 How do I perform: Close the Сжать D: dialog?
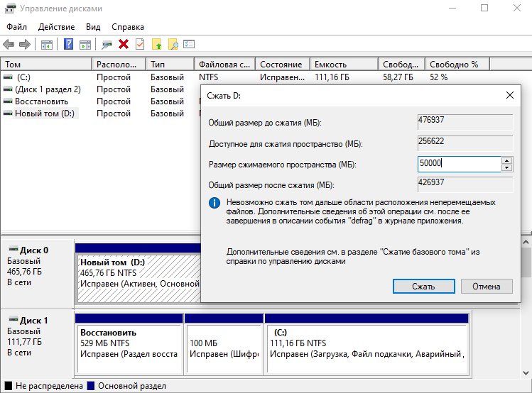[509, 95]
